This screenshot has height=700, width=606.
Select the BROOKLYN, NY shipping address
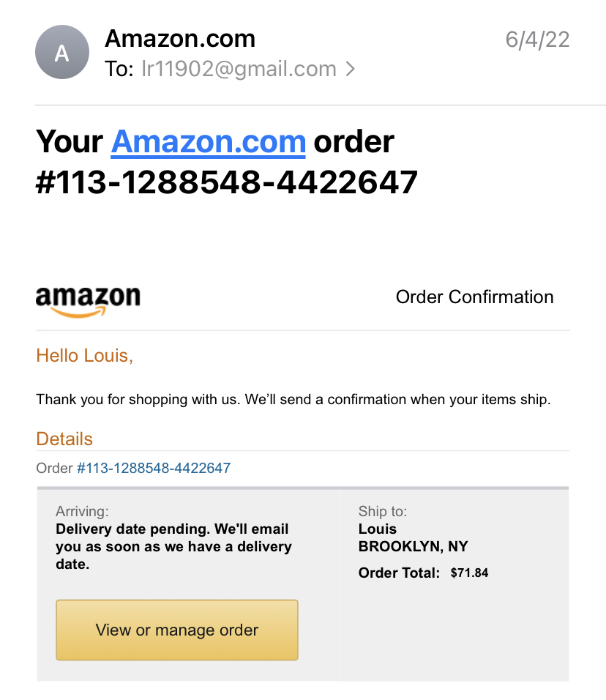[413, 546]
